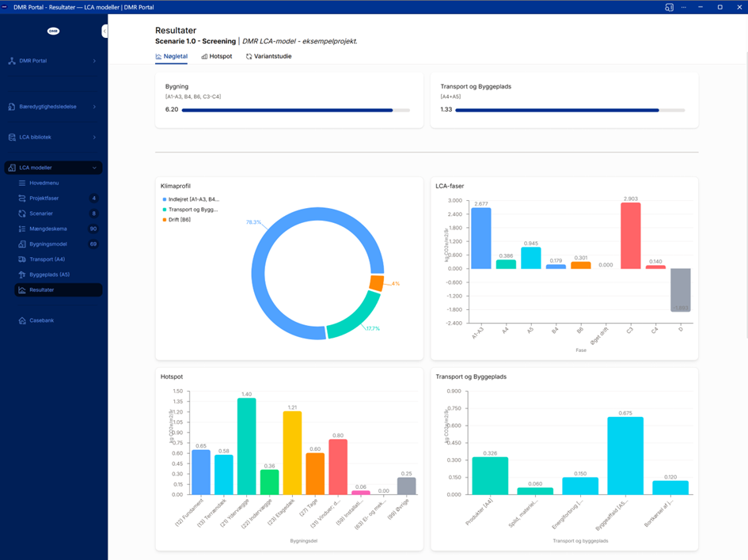Toggle Indlejret legend entry in Klimaprofil
The height and width of the screenshot is (560, 748).
click(x=191, y=199)
